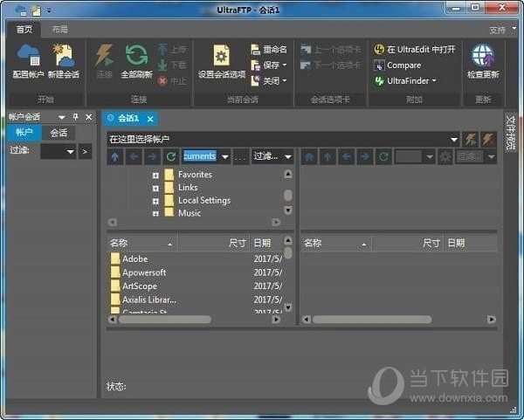Switch to the 布局 ribbon tab
The image size is (524, 420).
(59, 30)
